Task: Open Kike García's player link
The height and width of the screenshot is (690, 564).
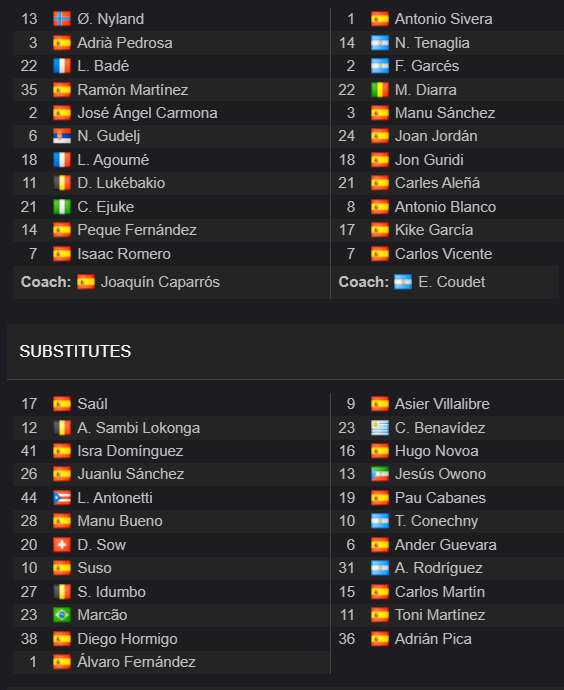Action: pyautogui.click(x=434, y=230)
